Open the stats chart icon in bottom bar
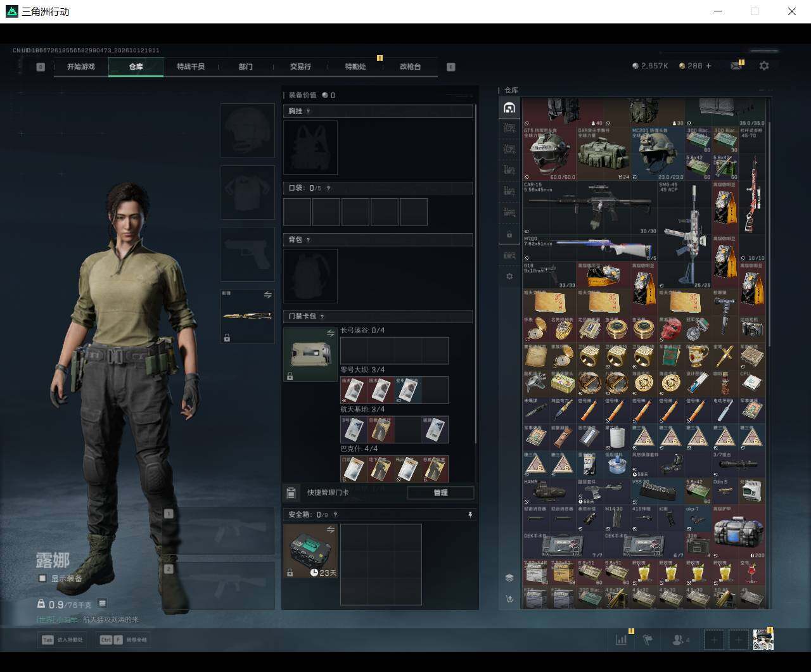The image size is (811, 672). pyautogui.click(x=621, y=640)
